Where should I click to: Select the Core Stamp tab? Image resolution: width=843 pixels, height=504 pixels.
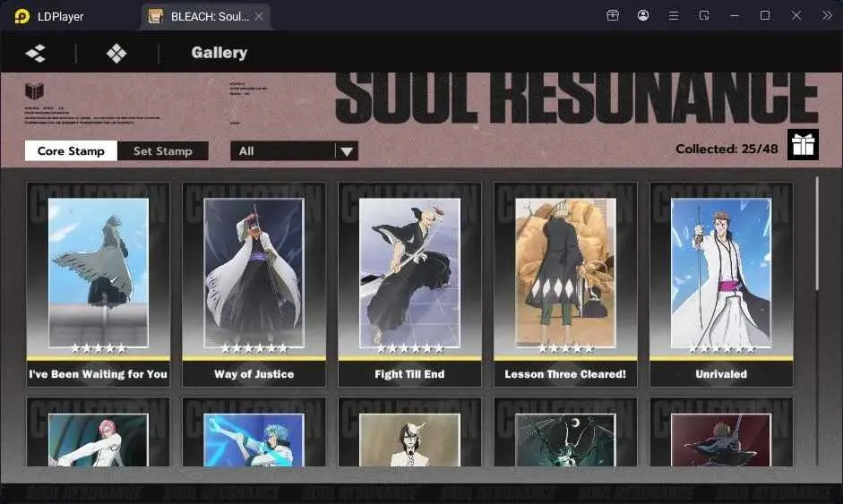[71, 151]
